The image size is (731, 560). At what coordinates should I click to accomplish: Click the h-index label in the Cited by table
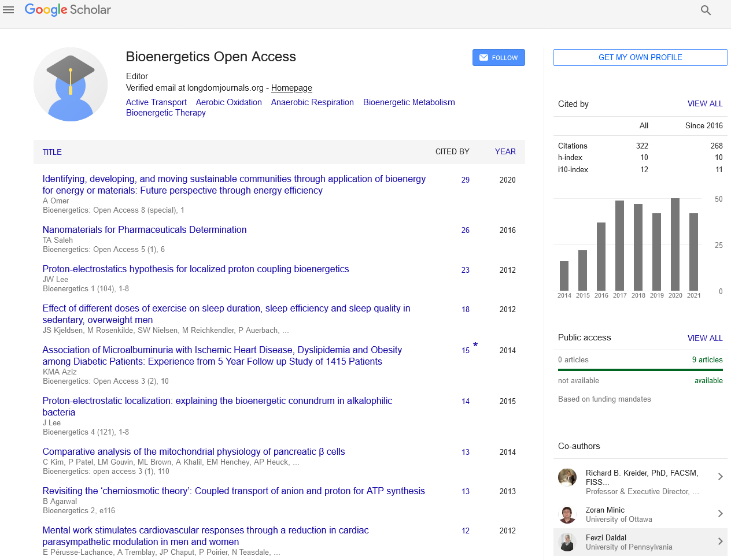(570, 157)
